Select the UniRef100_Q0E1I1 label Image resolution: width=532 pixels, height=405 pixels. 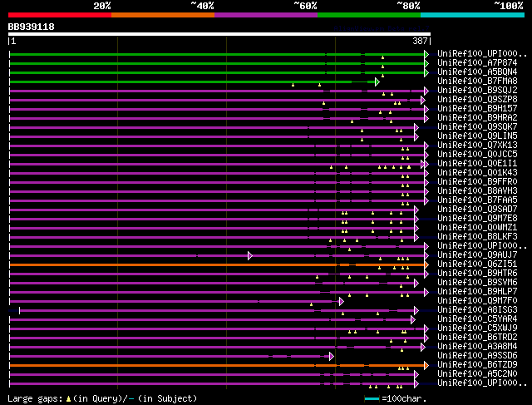(x=477, y=164)
